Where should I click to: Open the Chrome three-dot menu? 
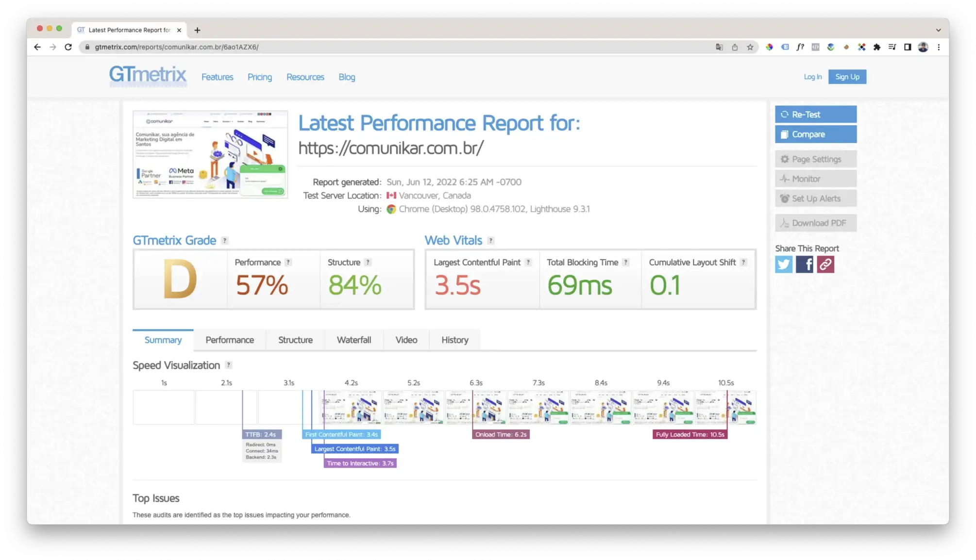(x=939, y=47)
